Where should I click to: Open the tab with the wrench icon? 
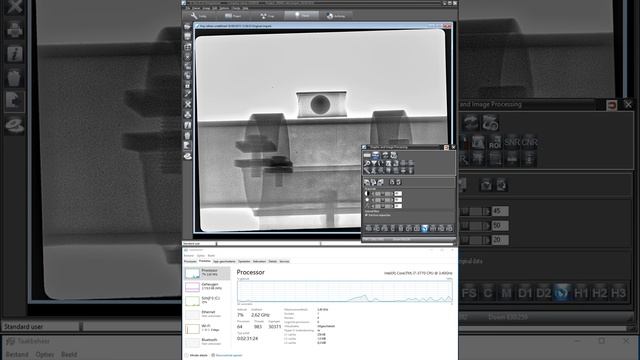tap(199, 16)
